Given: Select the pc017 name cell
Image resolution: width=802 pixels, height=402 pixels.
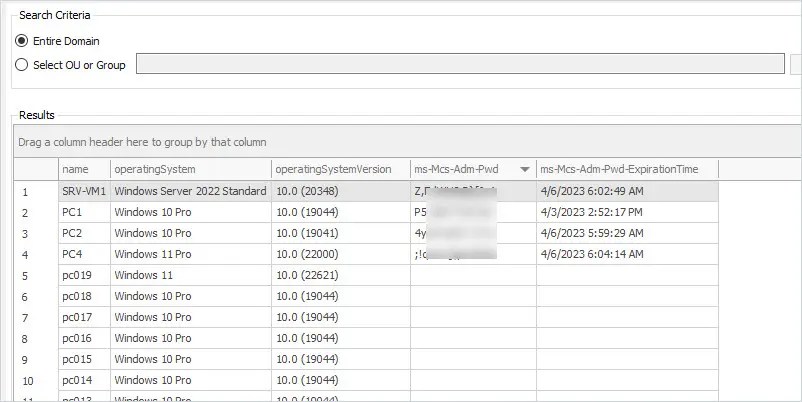Looking at the screenshot, I should (x=84, y=317).
